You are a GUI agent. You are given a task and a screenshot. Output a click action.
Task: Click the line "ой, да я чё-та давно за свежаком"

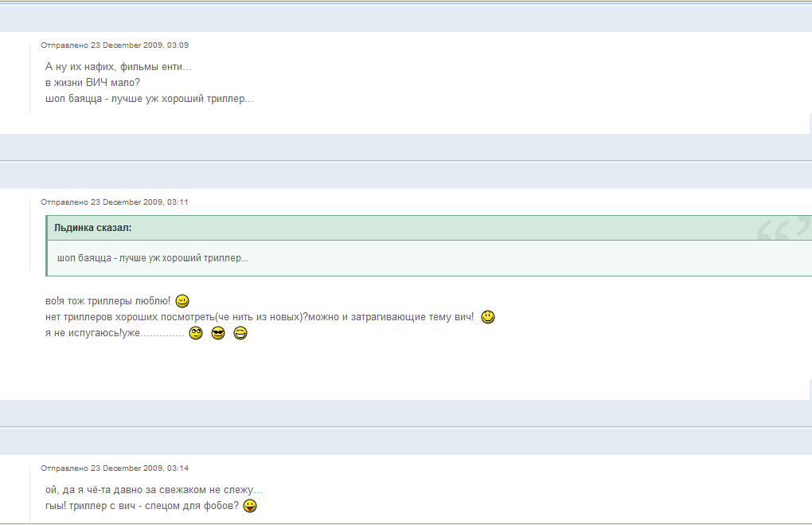point(154,490)
